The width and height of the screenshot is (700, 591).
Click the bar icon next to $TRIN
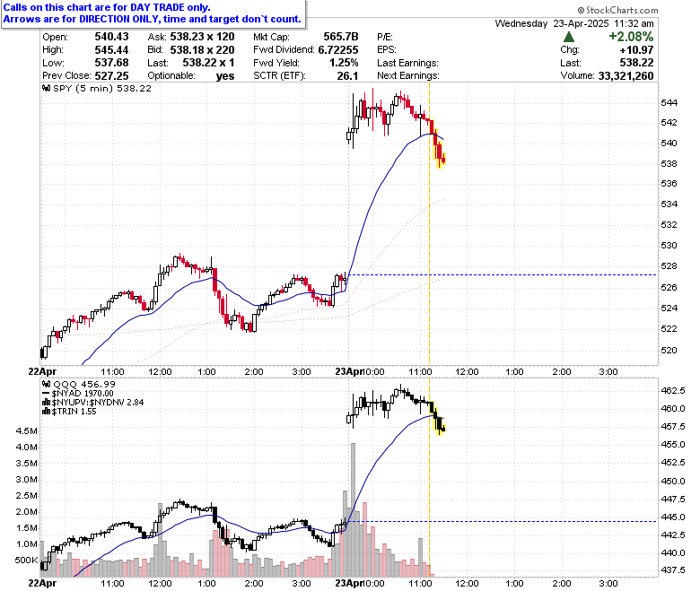pyautogui.click(x=46, y=412)
